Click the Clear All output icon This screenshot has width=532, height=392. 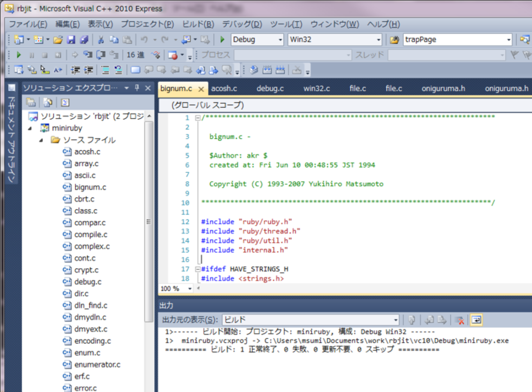click(459, 320)
